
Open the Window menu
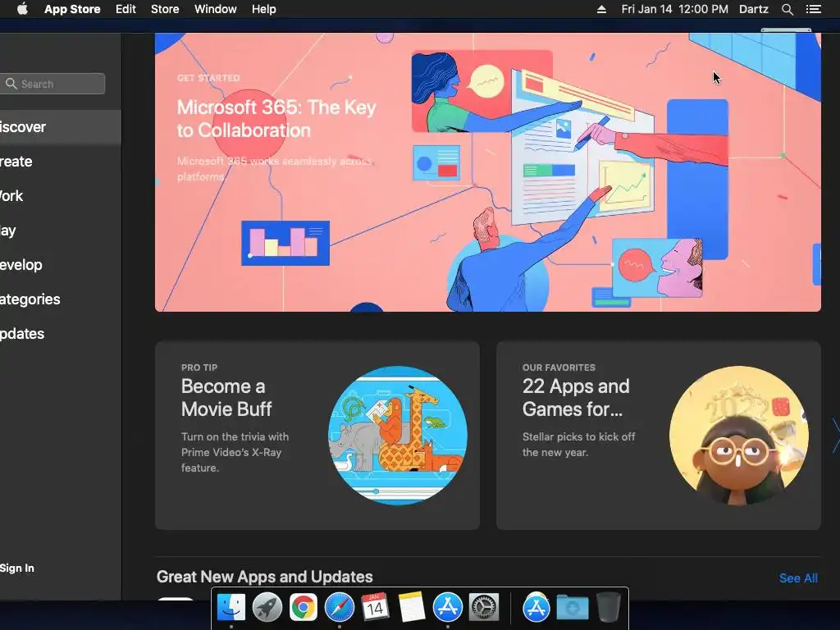pos(216,9)
